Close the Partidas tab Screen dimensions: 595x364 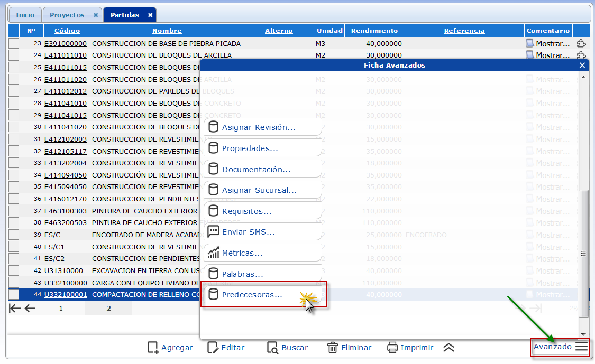150,15
